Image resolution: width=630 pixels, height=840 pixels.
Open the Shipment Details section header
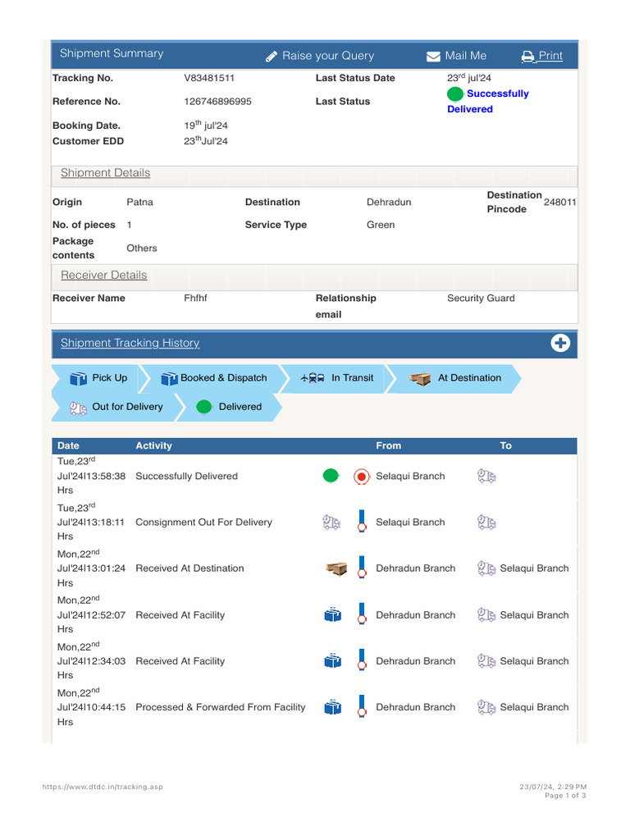(106, 173)
